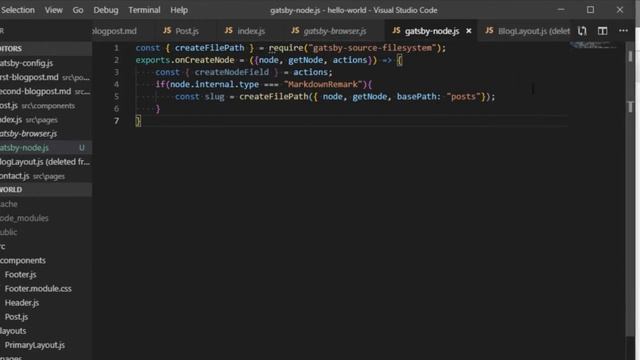Click the JS icon on gatsby-browser.js tab
The image size is (640, 360).
tap(295, 31)
